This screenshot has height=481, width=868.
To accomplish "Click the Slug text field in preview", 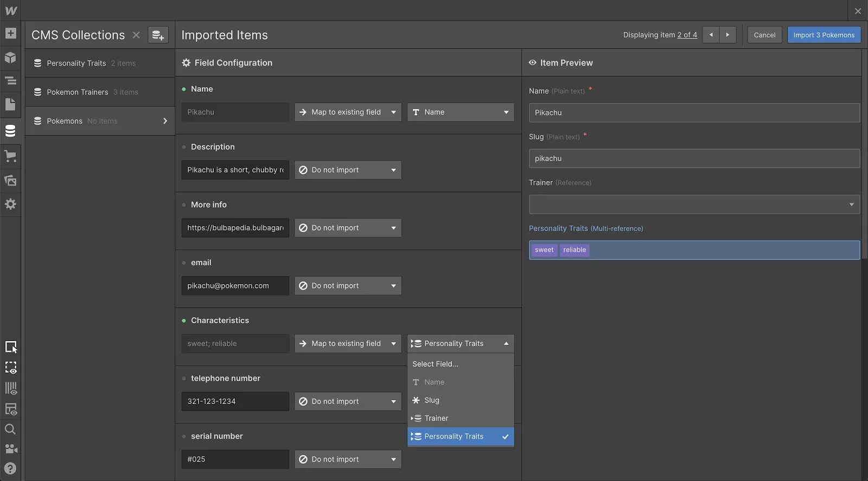I will [x=694, y=158].
